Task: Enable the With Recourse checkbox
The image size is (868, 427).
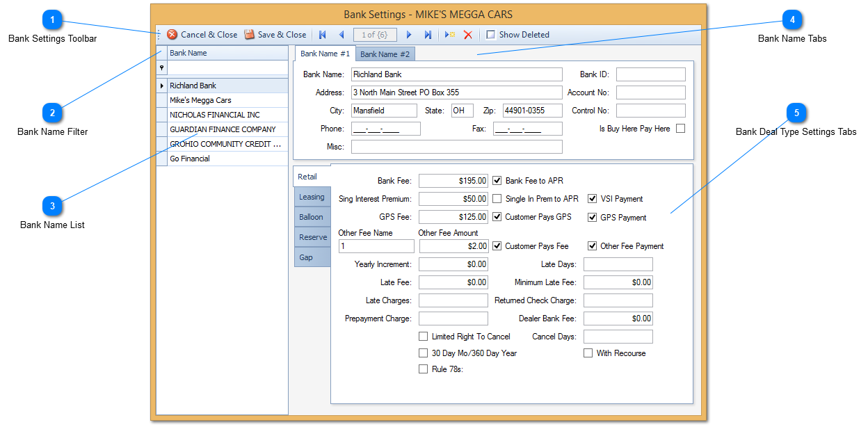Action: coord(588,353)
